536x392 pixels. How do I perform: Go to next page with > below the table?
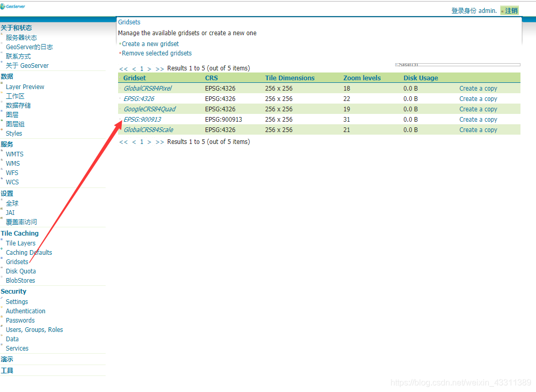[x=149, y=142]
